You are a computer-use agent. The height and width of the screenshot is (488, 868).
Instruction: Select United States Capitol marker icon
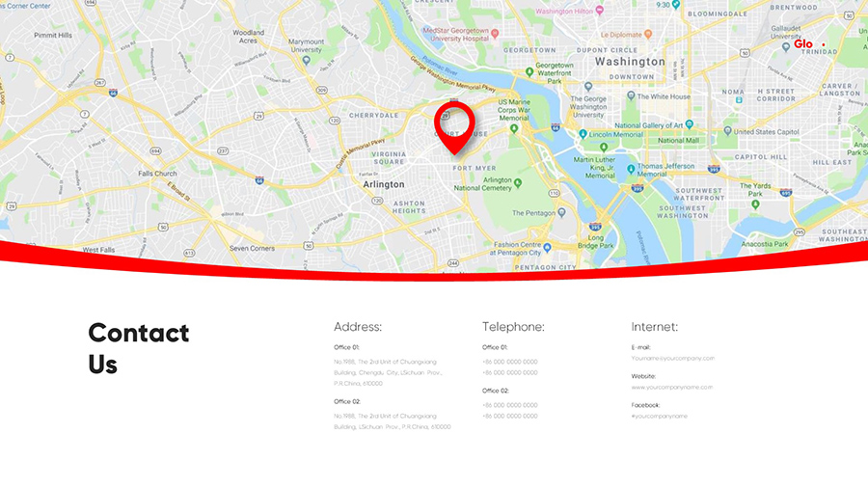tap(728, 132)
